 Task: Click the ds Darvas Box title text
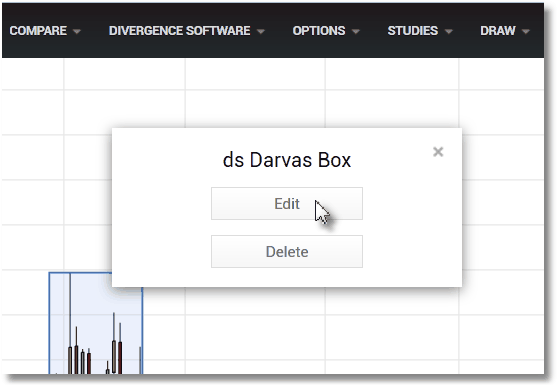click(x=287, y=160)
